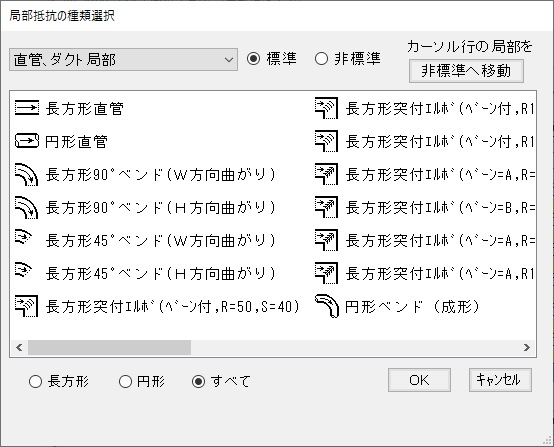Click the キャンセル button
554x447 pixels.
(x=500, y=380)
